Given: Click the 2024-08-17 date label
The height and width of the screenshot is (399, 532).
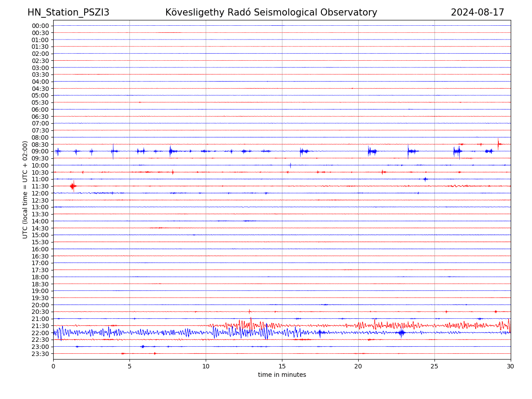Looking at the screenshot, I should point(477,12).
